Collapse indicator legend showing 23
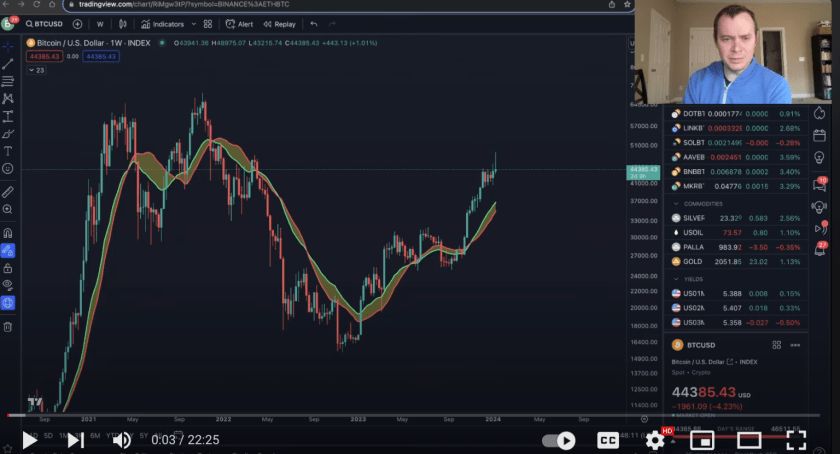 tap(36, 70)
